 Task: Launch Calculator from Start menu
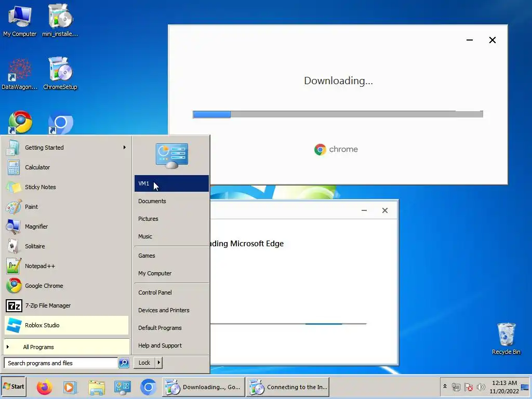click(66, 167)
